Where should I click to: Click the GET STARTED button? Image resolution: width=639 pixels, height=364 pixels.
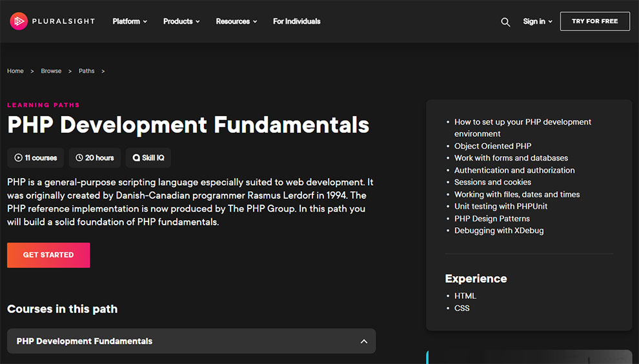tap(48, 255)
